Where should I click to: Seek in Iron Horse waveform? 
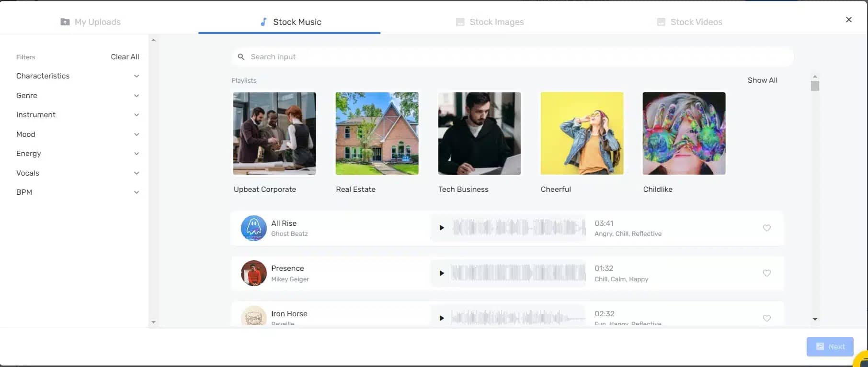519,318
